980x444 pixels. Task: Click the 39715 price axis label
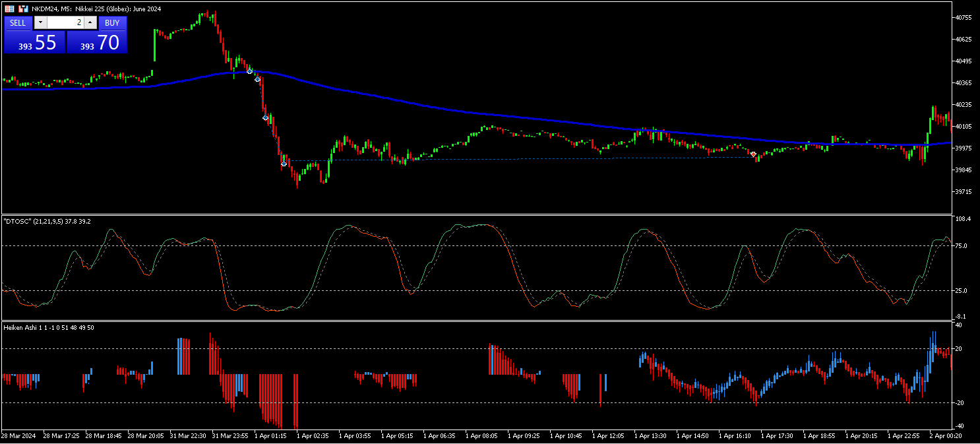pyautogui.click(x=964, y=191)
